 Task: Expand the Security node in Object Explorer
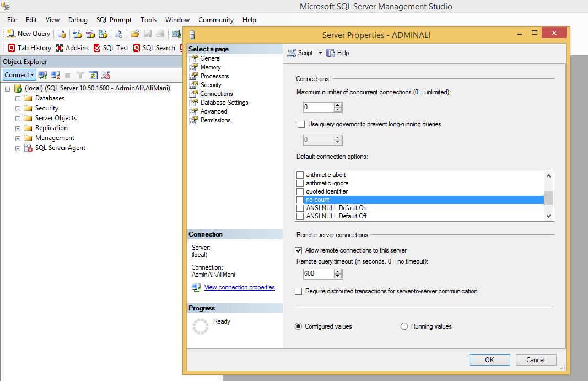(18, 109)
